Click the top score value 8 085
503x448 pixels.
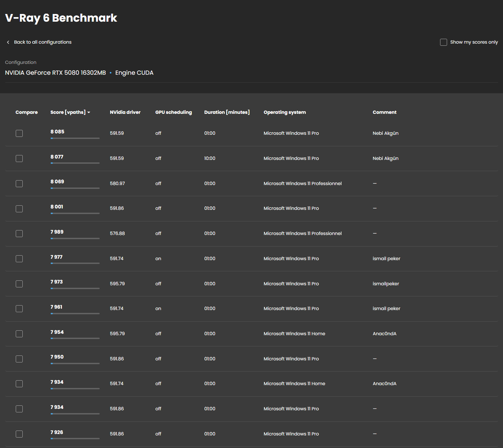coord(57,132)
